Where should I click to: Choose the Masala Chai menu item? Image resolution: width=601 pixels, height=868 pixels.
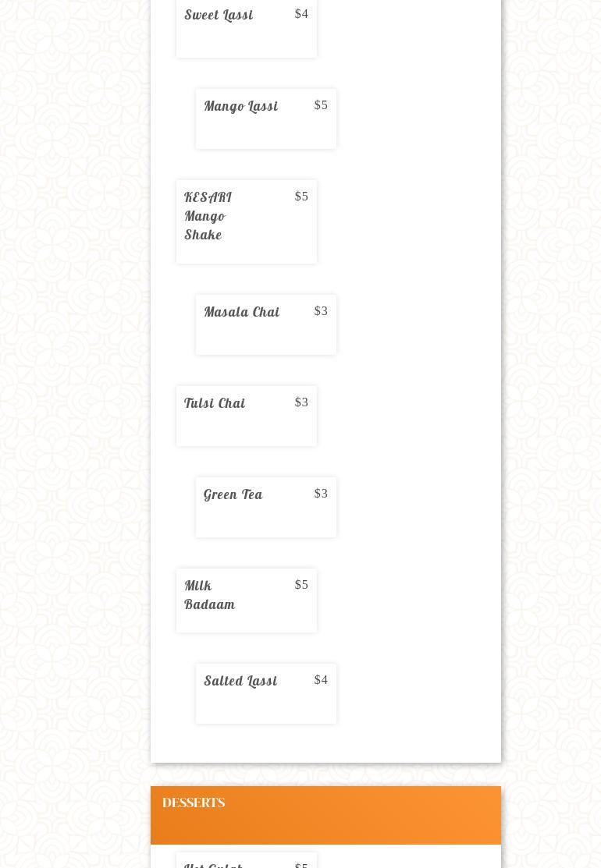pos(241,313)
